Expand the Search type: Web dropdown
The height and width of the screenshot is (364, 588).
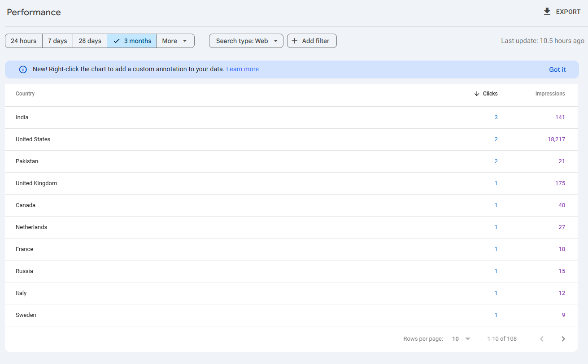(x=246, y=41)
